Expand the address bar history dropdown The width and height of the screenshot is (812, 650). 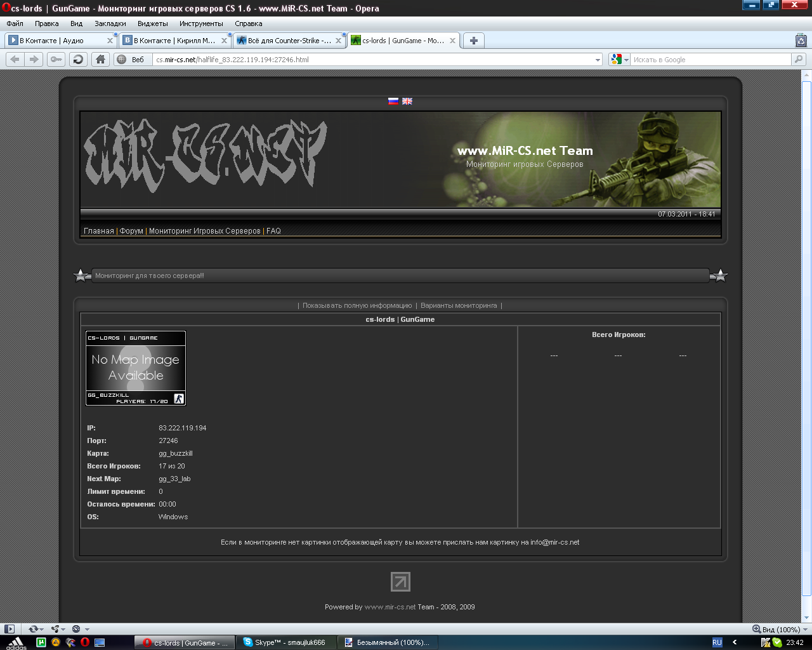[x=598, y=60]
